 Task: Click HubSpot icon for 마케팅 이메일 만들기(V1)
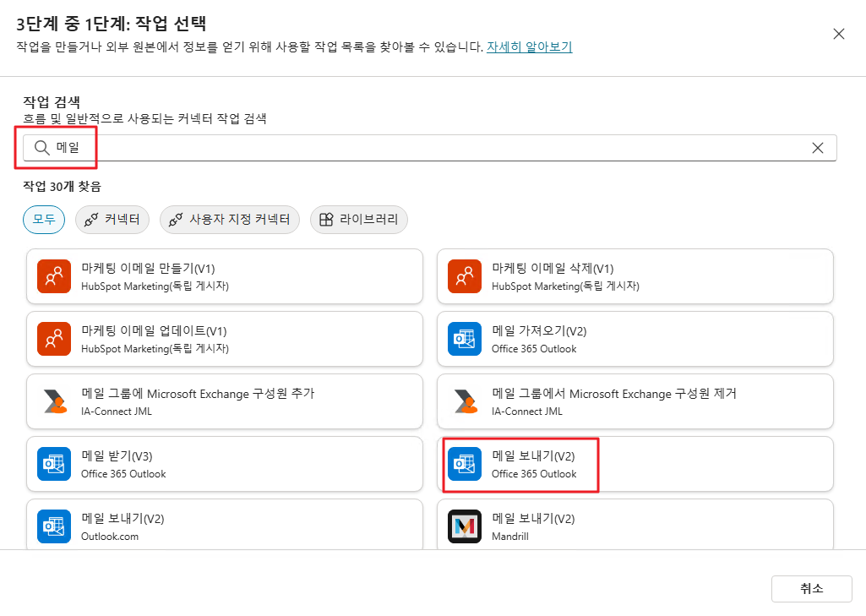pyautogui.click(x=54, y=276)
